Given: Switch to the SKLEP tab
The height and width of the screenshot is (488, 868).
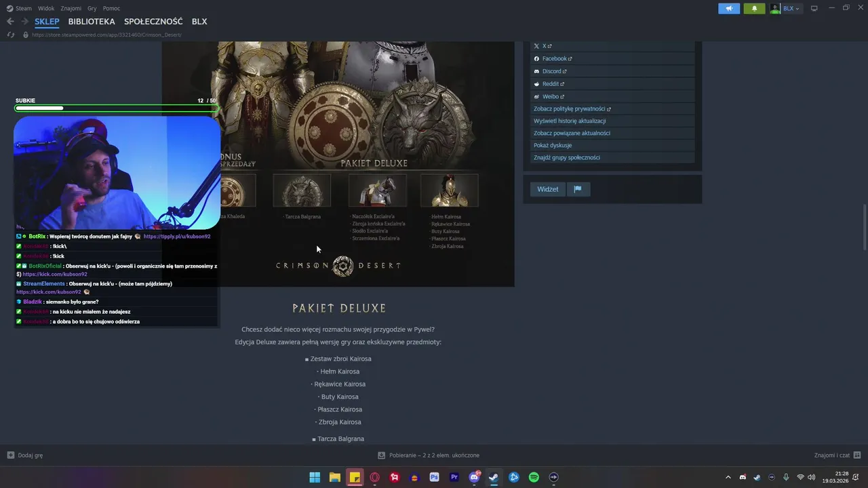Looking at the screenshot, I should click(47, 22).
